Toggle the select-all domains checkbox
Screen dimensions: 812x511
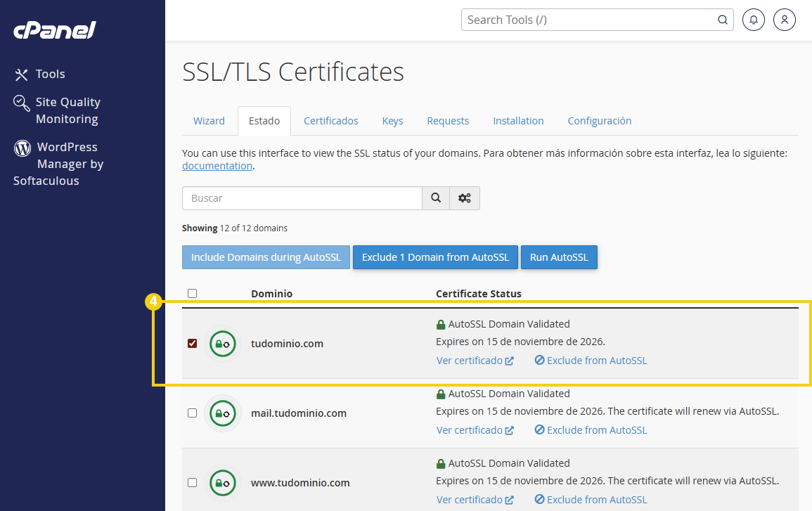pos(192,294)
